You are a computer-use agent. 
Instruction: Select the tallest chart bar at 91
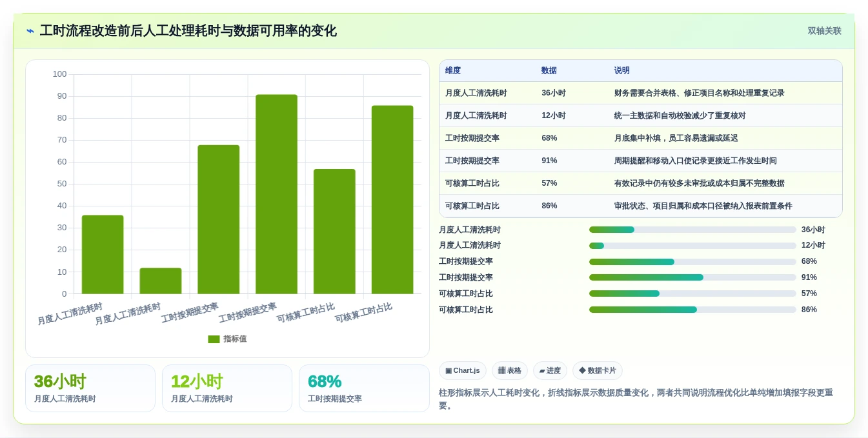(x=276, y=194)
